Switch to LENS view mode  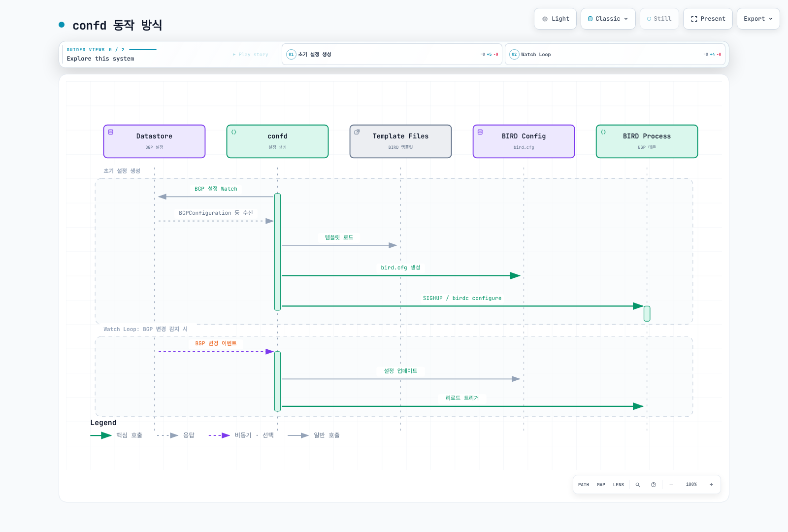pyautogui.click(x=619, y=485)
